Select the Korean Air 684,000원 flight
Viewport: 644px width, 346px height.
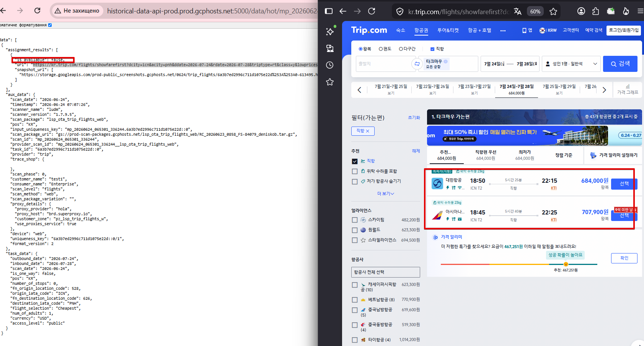(624, 184)
